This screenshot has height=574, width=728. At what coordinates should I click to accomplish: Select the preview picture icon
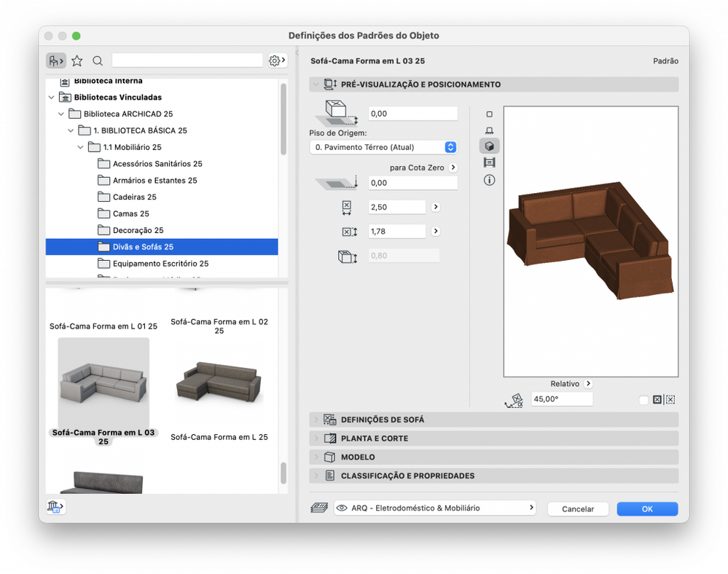489,163
